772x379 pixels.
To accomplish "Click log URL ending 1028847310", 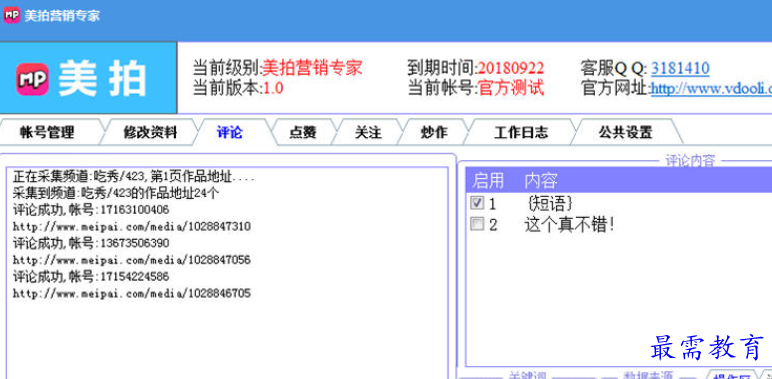I will point(132,226).
